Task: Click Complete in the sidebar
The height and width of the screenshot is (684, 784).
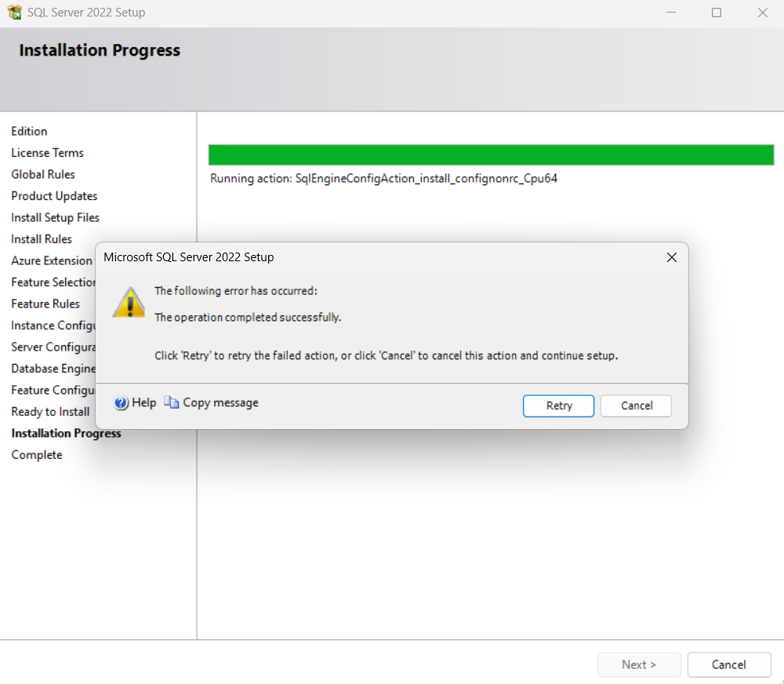Action: point(36,454)
